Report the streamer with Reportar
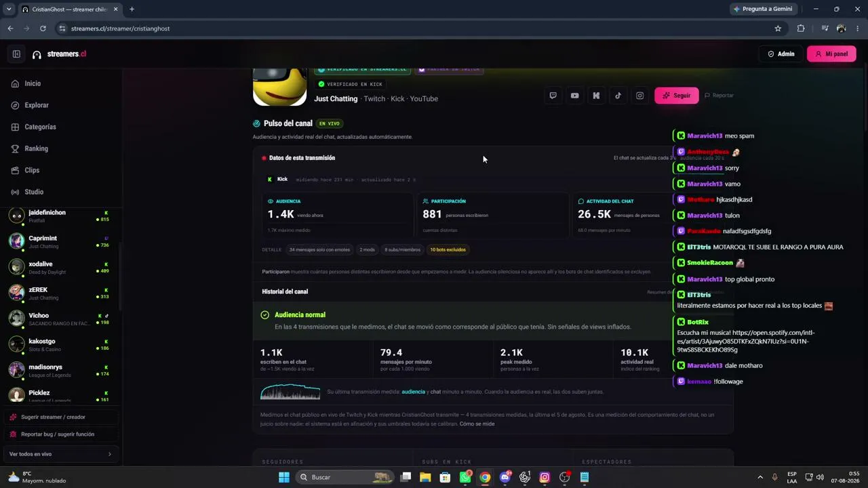Viewport: 868px width, 488px height. click(x=719, y=96)
